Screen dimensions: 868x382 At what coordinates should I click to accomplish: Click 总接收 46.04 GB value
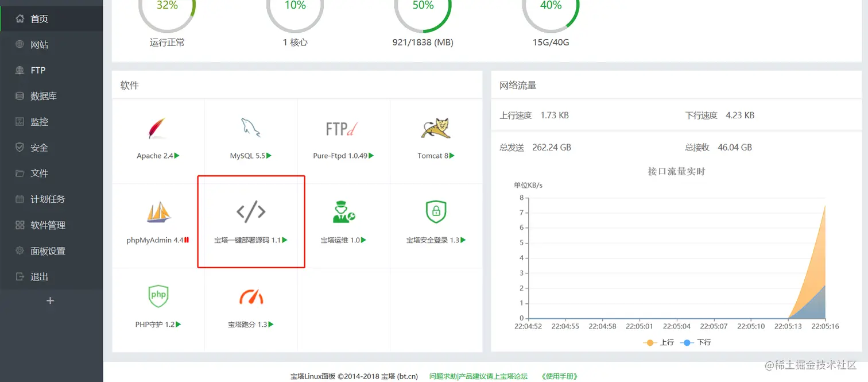pyautogui.click(x=735, y=147)
